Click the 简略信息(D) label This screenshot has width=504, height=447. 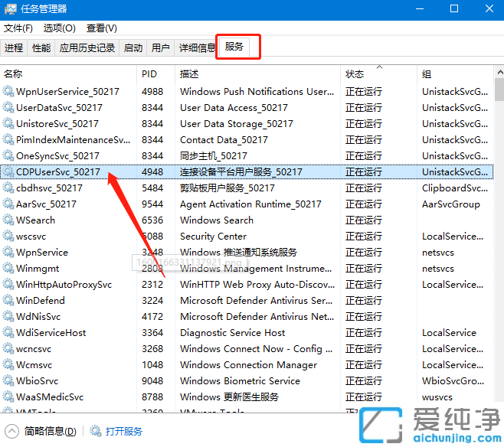[51, 431]
